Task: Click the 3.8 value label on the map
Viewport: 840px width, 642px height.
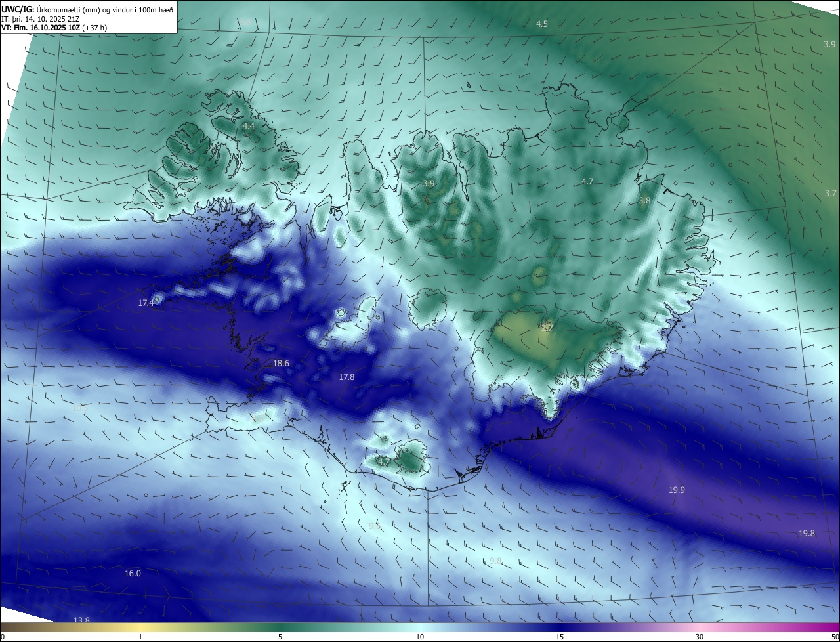Action: click(644, 201)
